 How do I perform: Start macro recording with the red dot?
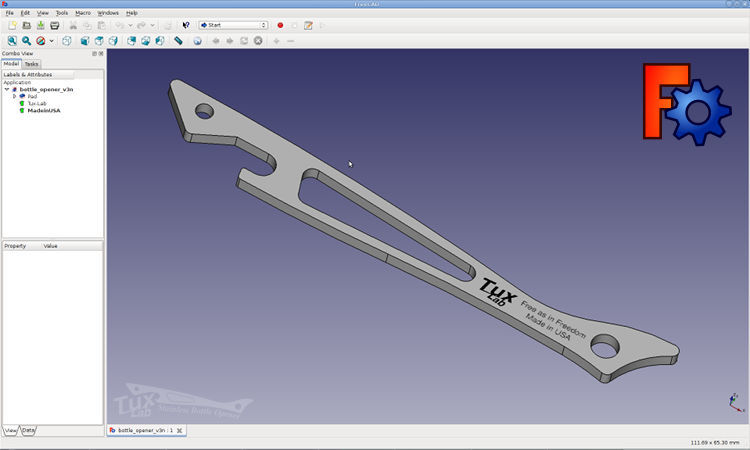(x=280, y=25)
